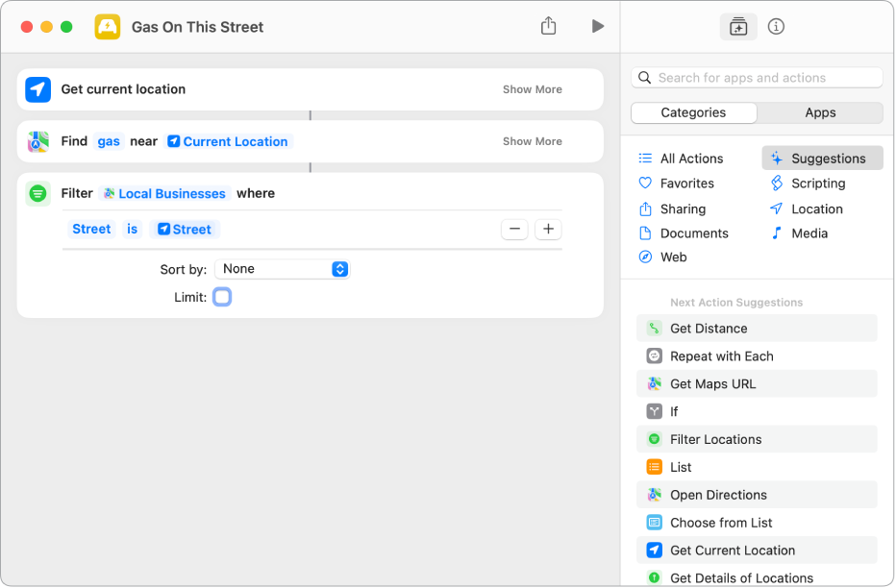Click the Choose from List icon

tap(654, 523)
